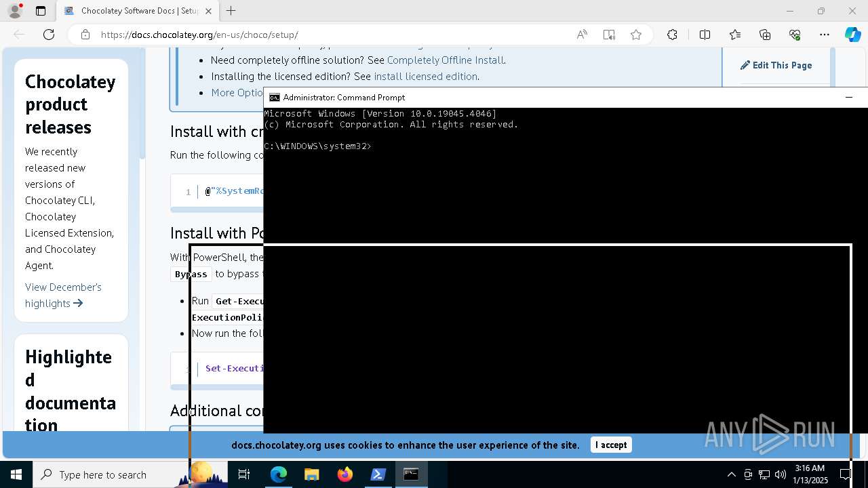Open PowerShell from the taskbar
The image size is (868, 488).
pos(378,474)
